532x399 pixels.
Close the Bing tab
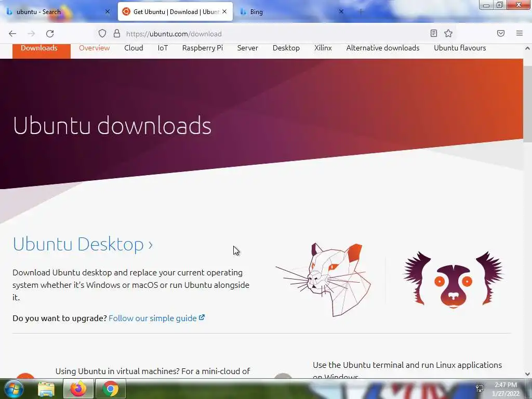pyautogui.click(x=341, y=12)
